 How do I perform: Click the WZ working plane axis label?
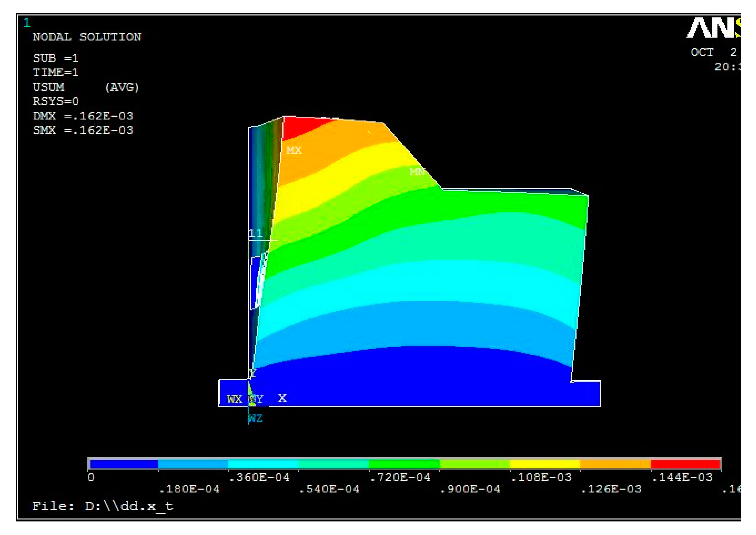(255, 419)
